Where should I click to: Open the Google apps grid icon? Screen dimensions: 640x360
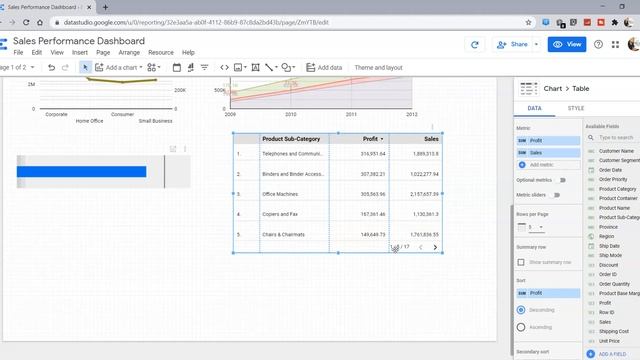(616, 44)
